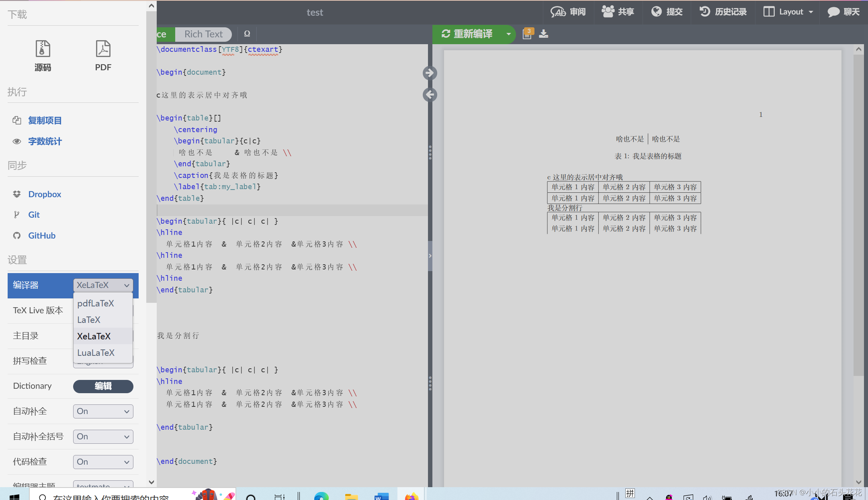Screen dimensions: 868x500
Task: Click the 历史记录 (History) icon
Action: (x=705, y=12)
